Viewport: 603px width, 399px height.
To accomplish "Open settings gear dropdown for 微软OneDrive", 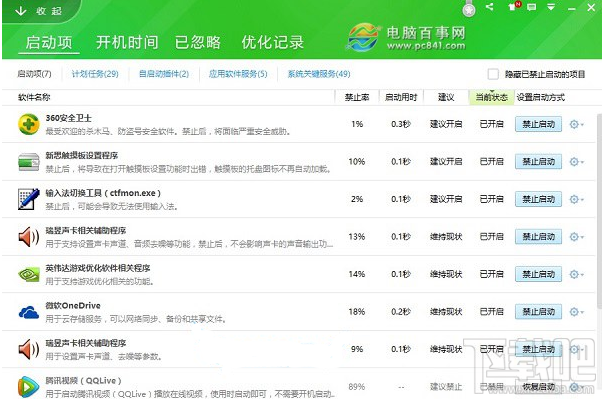I will coord(576,312).
